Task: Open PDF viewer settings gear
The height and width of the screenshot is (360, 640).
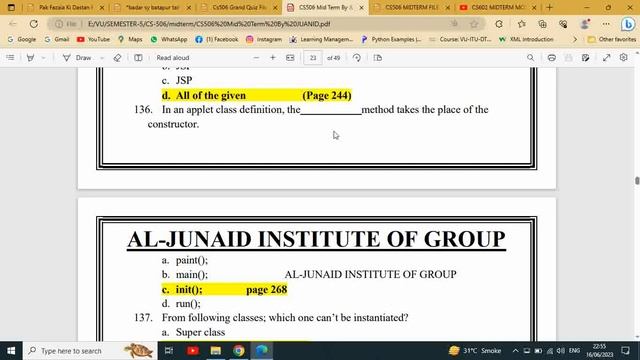Action: coord(623,58)
